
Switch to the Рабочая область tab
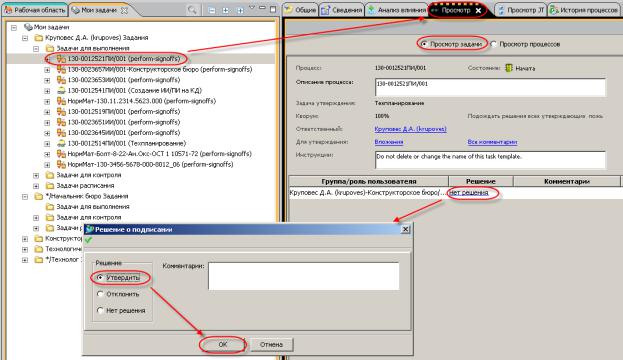click(35, 10)
